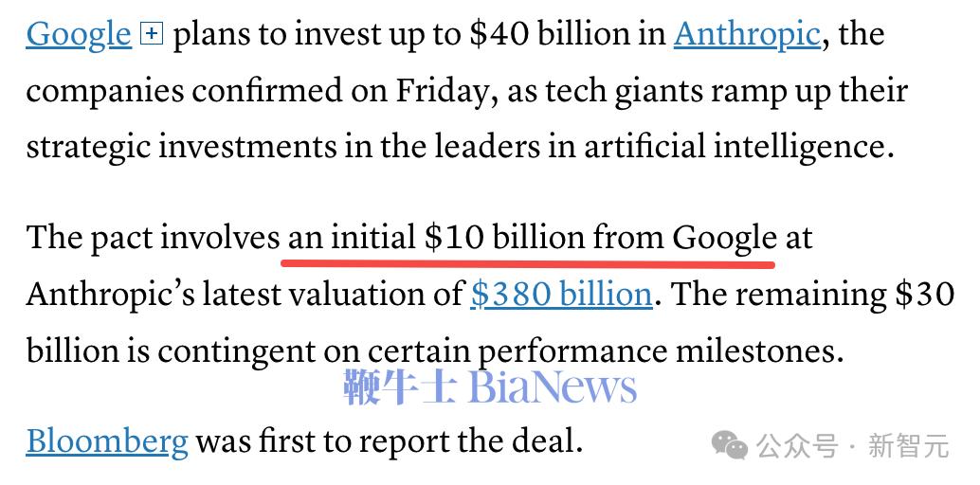The width and height of the screenshot is (980, 485).
Task: Open the Google link
Action: coord(78,35)
